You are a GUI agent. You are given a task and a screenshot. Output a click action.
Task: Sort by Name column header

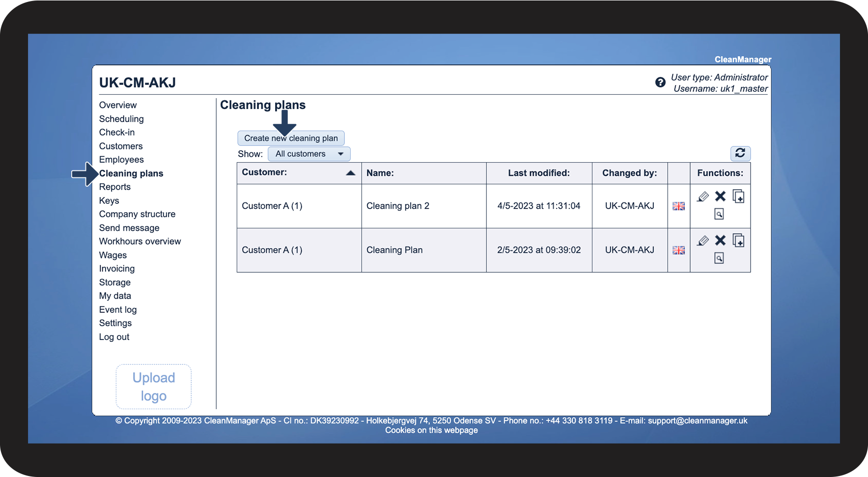380,173
